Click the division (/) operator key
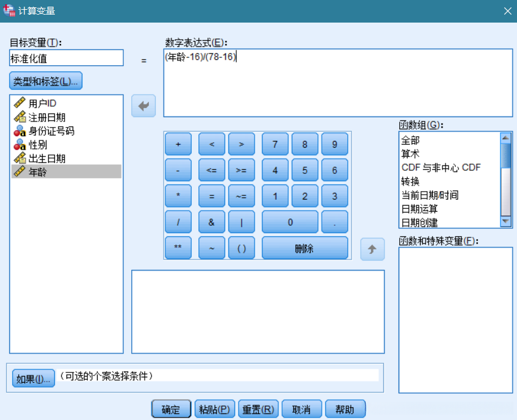517x420 pixels. pos(178,222)
